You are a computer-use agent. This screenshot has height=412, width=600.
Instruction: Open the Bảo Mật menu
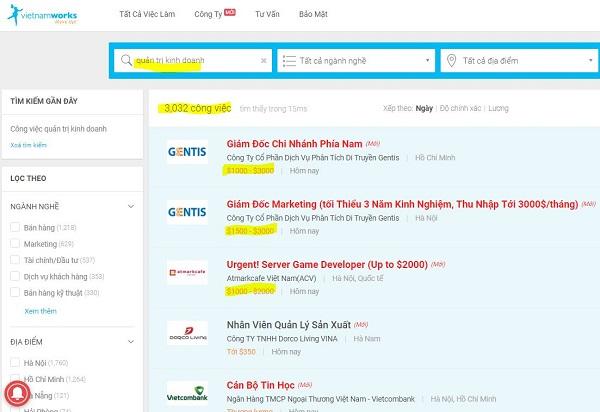pos(313,14)
